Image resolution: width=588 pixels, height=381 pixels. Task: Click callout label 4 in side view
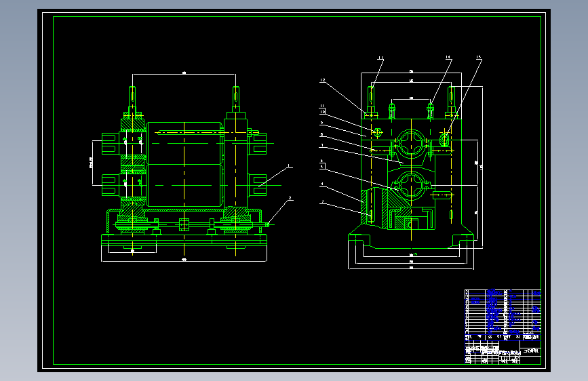(x=321, y=184)
